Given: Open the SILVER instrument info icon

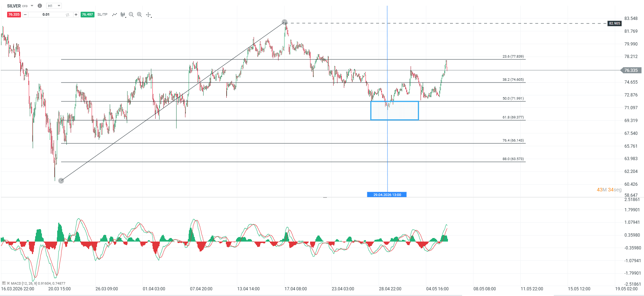Looking at the screenshot, I should tap(40, 6).
